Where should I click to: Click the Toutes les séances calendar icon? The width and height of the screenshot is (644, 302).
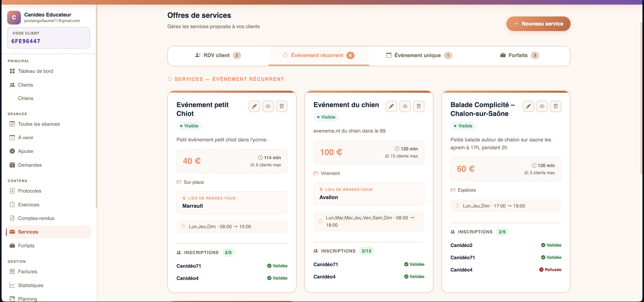click(x=12, y=124)
